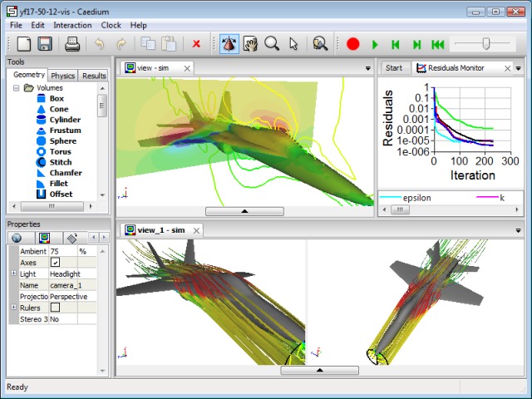The width and height of the screenshot is (532, 399).
Task: Open the view - sim pane dropdown
Action: tap(367, 68)
